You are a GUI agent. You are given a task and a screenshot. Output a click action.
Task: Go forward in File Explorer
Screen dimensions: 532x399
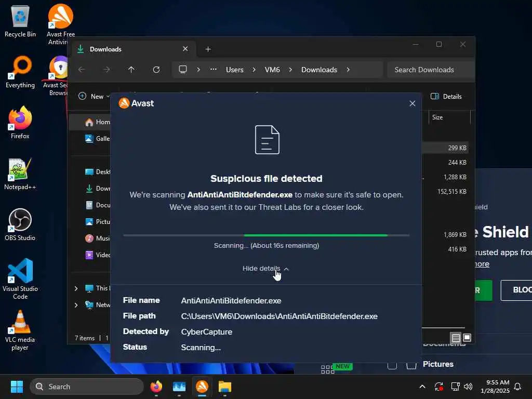pos(107,70)
